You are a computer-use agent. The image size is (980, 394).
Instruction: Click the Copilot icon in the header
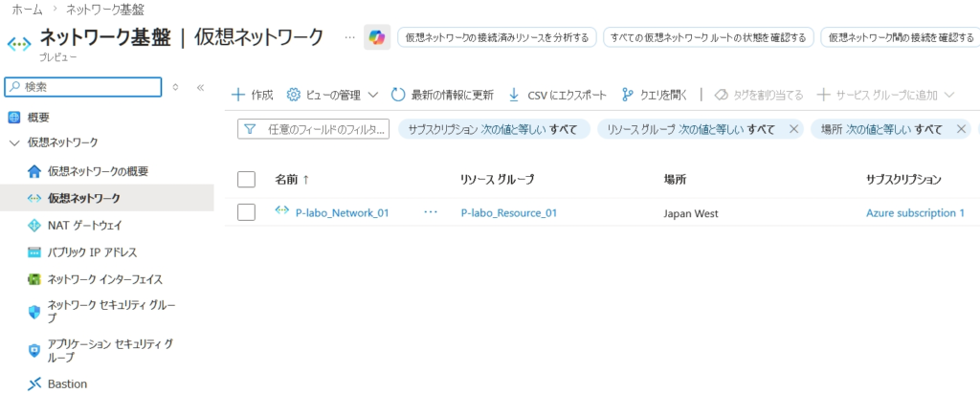377,37
